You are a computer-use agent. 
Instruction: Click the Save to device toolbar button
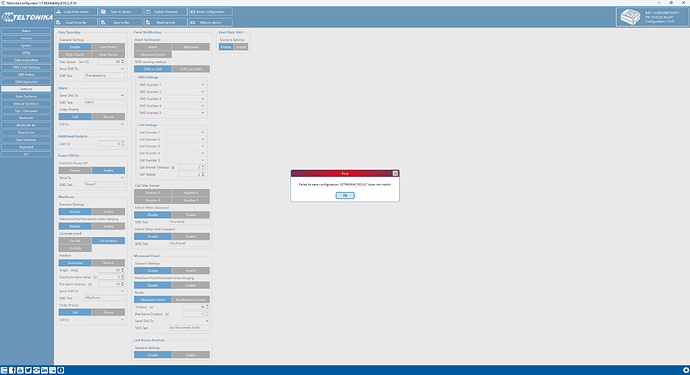pos(121,12)
